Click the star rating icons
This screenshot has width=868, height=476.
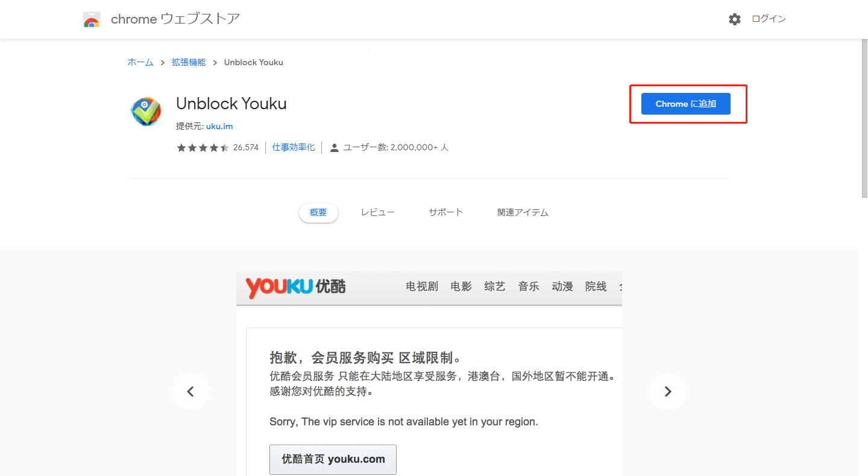click(203, 148)
